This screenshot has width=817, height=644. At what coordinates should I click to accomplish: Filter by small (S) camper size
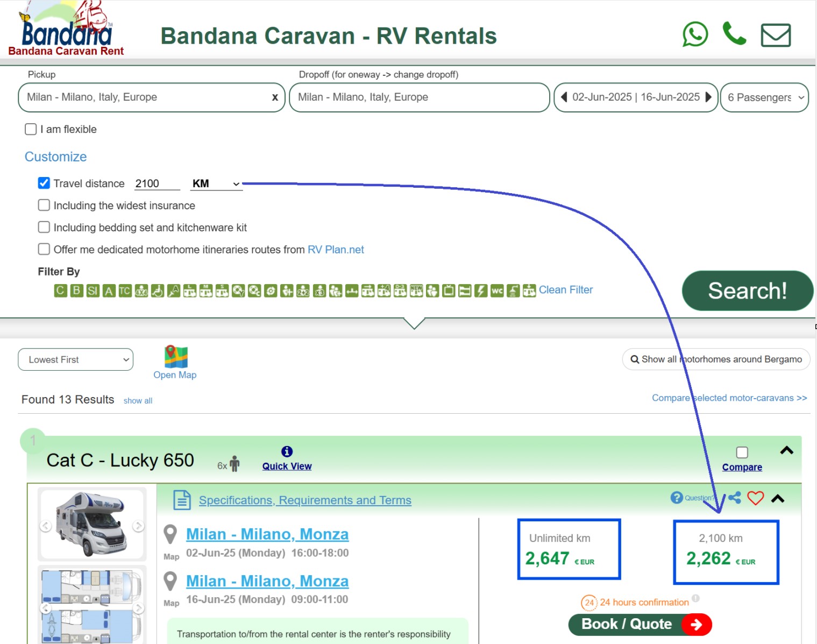click(x=222, y=291)
